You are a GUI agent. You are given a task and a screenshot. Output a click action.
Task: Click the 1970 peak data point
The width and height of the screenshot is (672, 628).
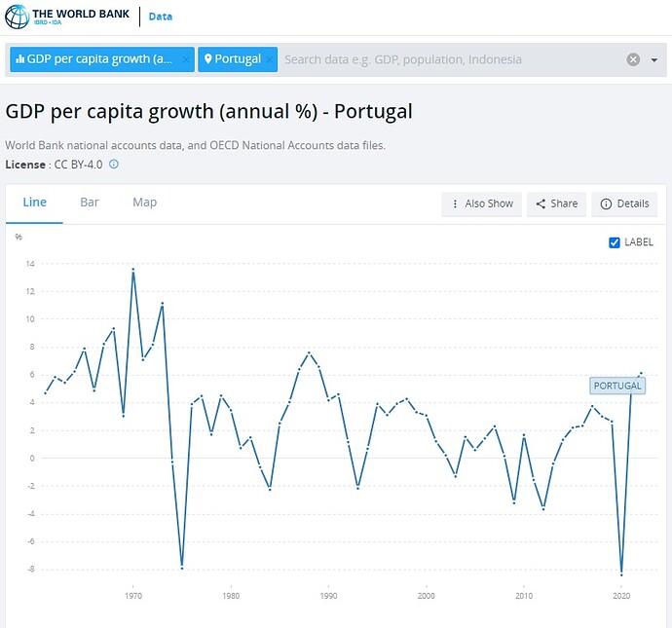point(133,270)
